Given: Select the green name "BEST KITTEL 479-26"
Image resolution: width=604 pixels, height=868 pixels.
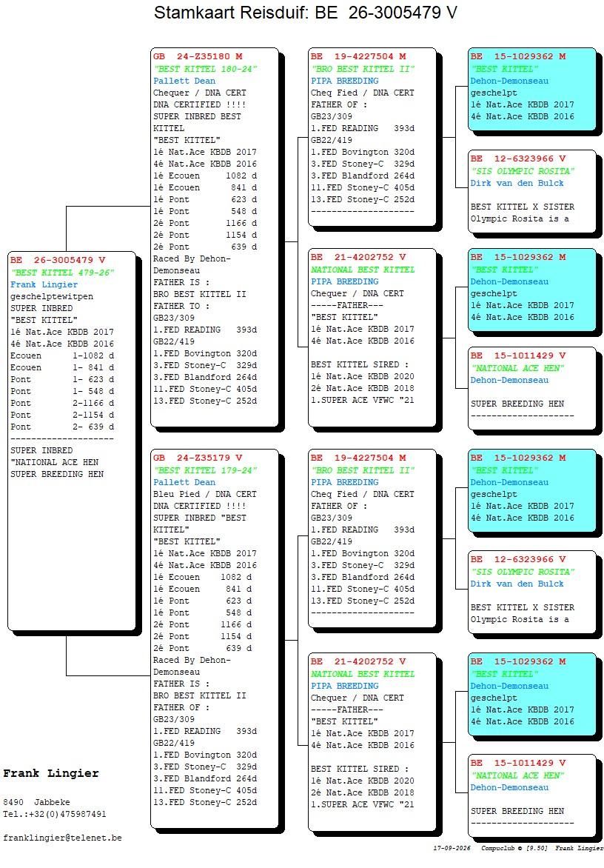Looking at the screenshot, I should click(62, 273).
